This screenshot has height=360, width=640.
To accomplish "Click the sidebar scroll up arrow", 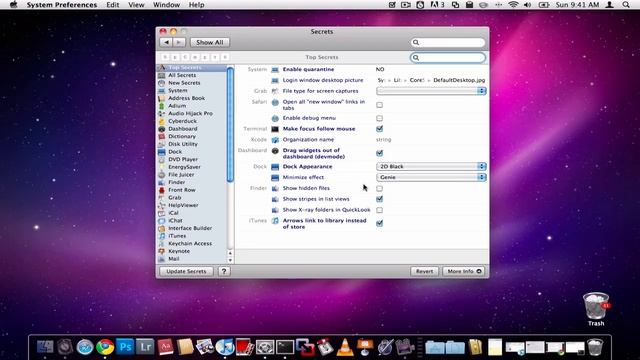I will pyautogui.click(x=230, y=253).
